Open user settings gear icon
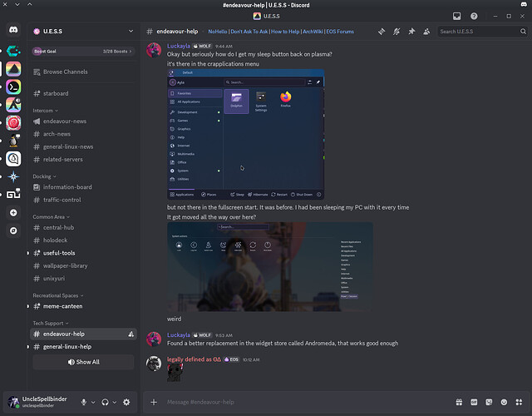Image resolution: width=532 pixels, height=416 pixels. click(126, 402)
